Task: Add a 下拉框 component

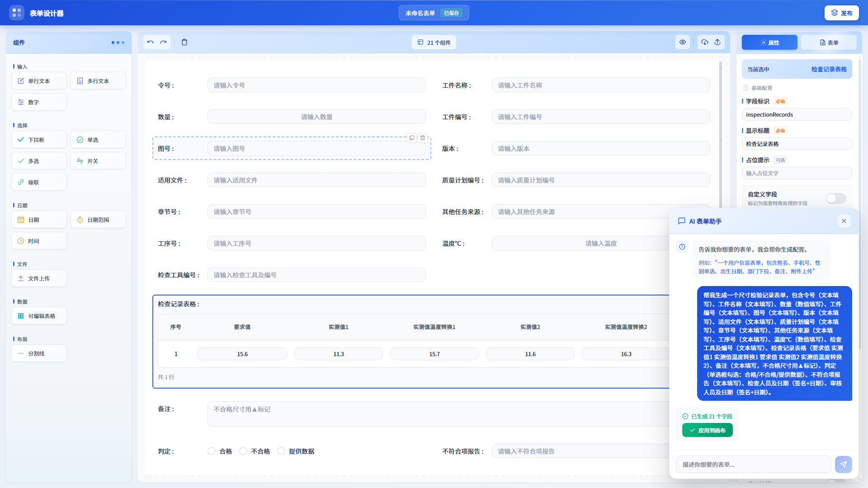Action: pos(39,140)
